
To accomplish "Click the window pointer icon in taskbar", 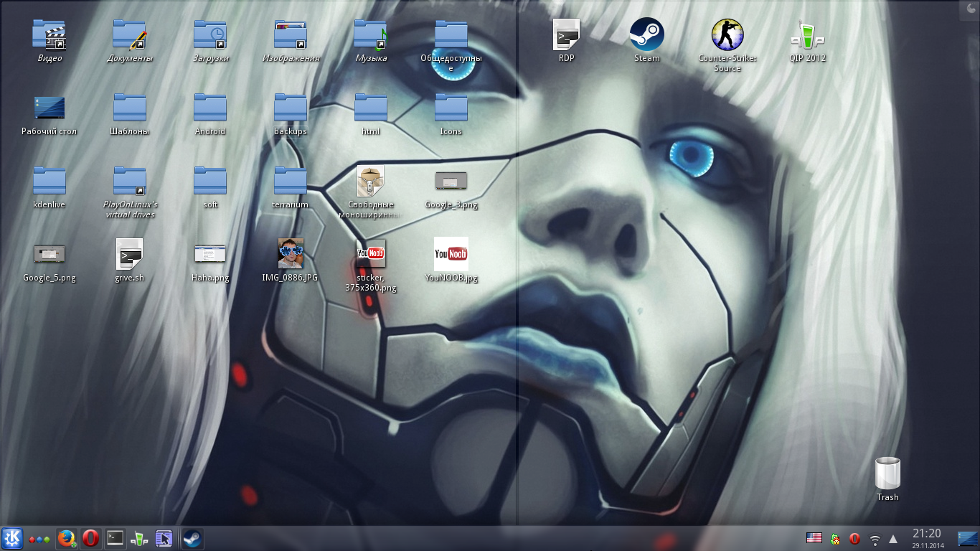I will (x=164, y=538).
